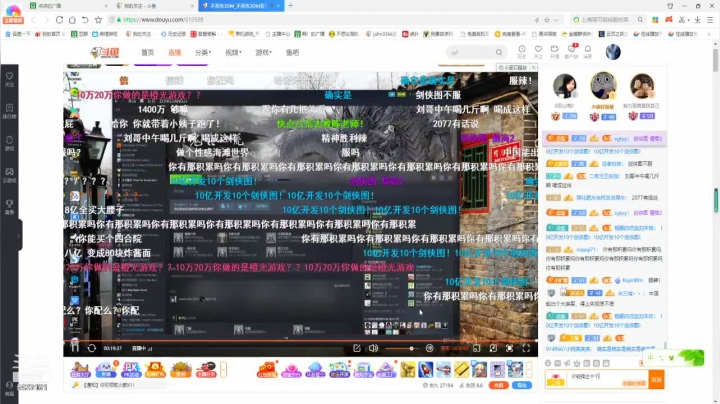Open notifications bell icon in header

(x=588, y=51)
